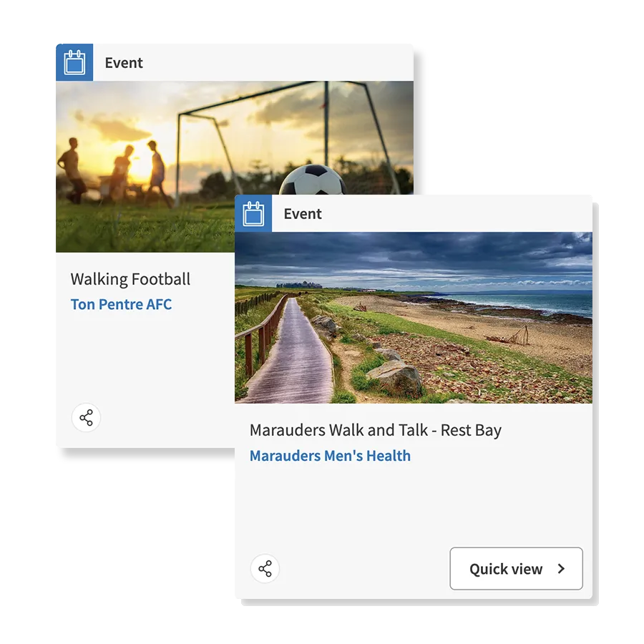Click the Event label on football card
Image resolution: width=644 pixels, height=644 pixels.
point(124,63)
